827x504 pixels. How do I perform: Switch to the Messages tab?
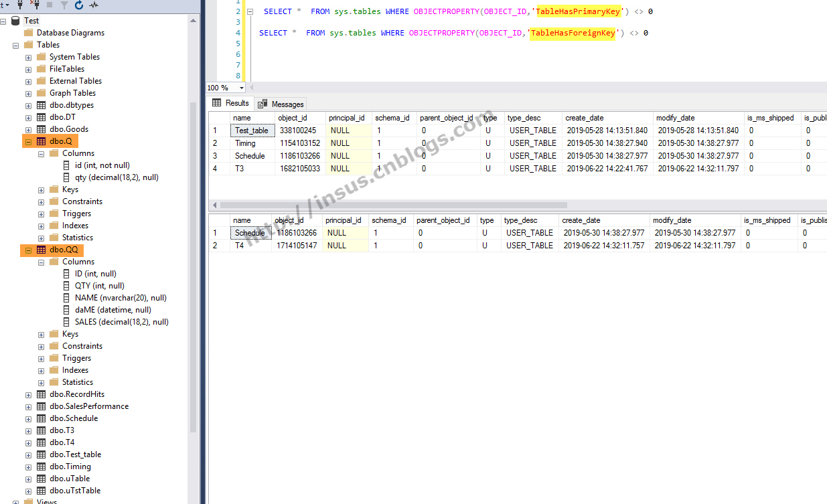coord(281,104)
